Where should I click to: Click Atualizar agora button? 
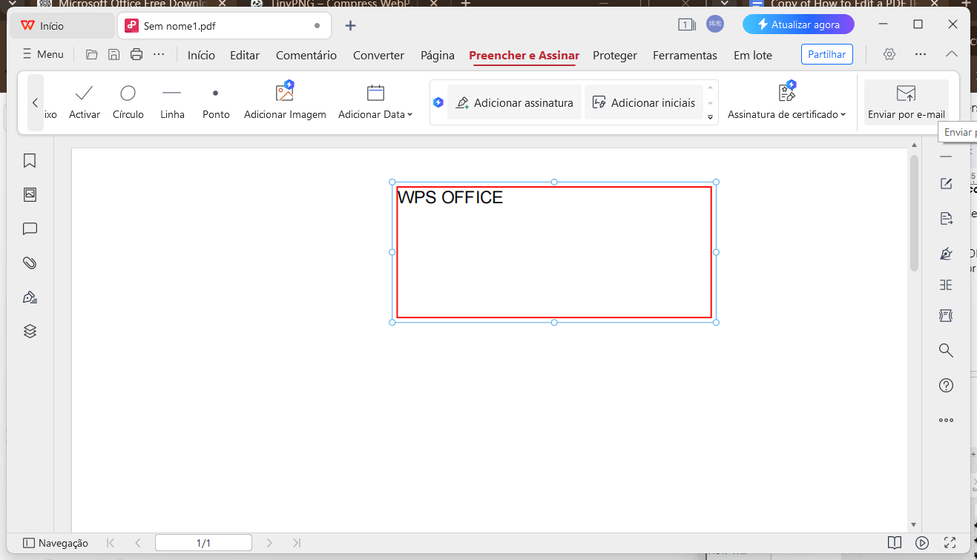pos(798,24)
